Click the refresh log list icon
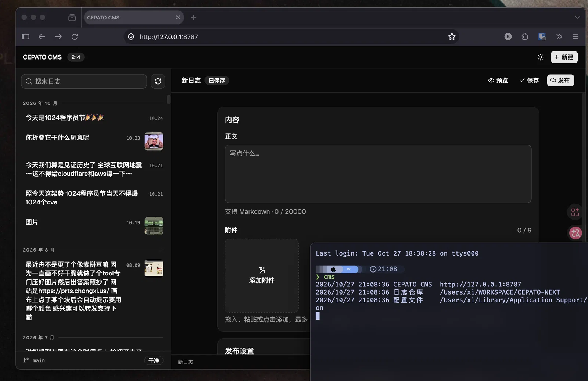 click(158, 81)
